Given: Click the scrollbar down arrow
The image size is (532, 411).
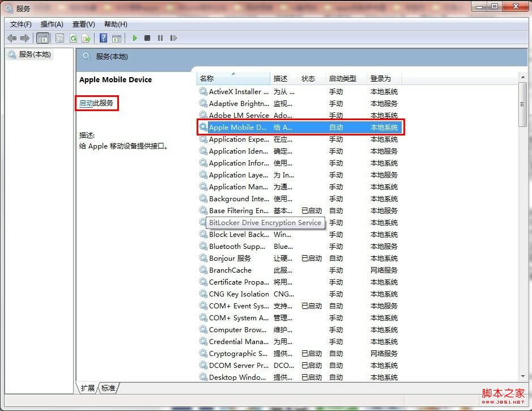Looking at the screenshot, I should (x=523, y=376).
